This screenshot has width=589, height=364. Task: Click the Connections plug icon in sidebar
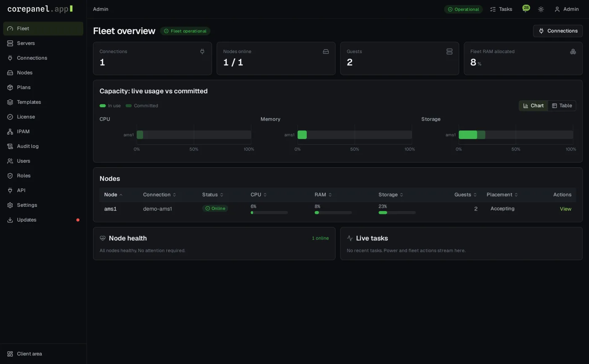click(10, 58)
